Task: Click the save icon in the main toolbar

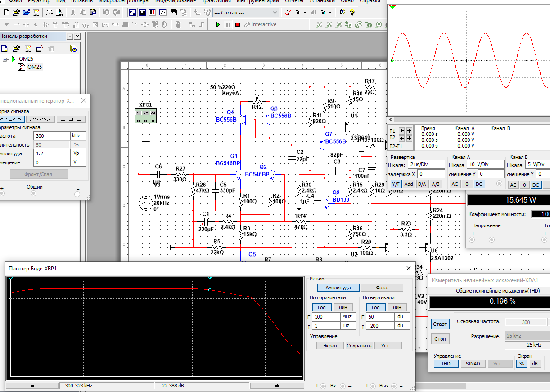Action: pos(36,12)
